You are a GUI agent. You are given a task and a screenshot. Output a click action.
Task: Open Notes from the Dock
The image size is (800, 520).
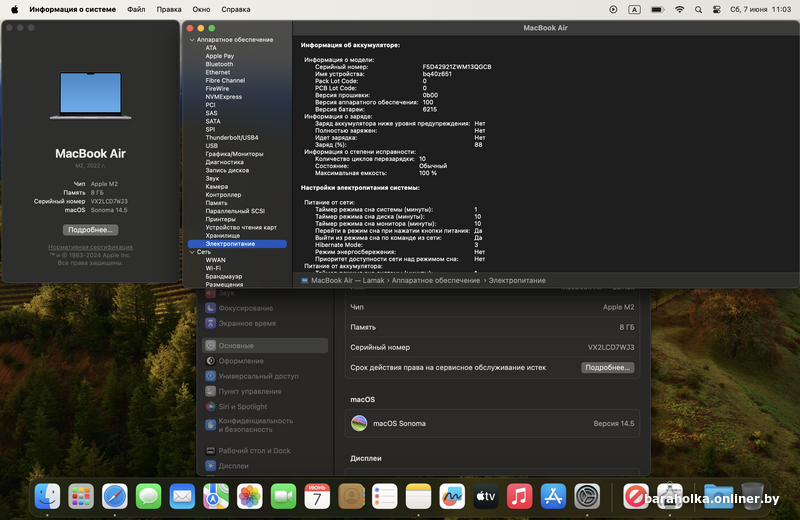pyautogui.click(x=418, y=496)
